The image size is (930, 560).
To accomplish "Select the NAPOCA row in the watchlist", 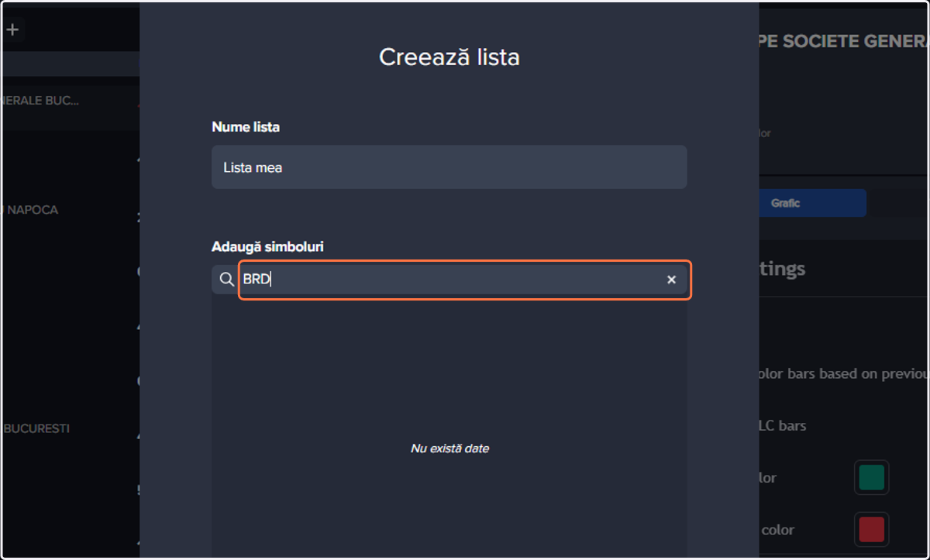I will tap(71, 210).
